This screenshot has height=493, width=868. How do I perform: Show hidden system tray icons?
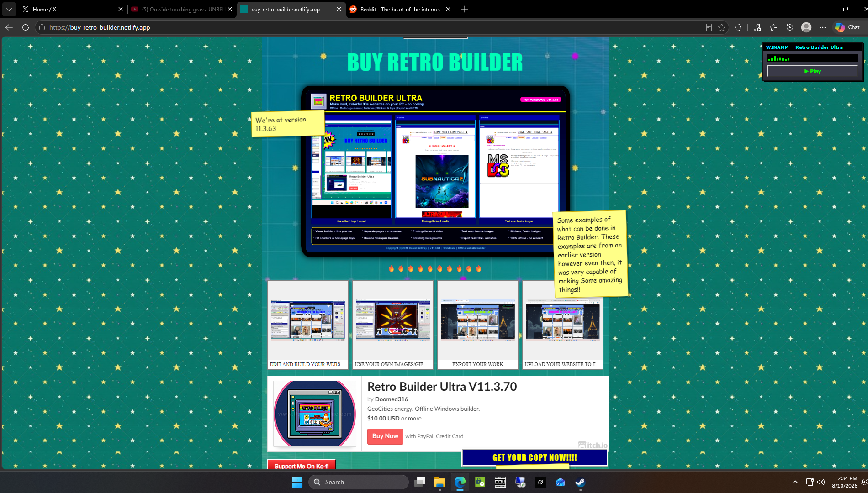pyautogui.click(x=795, y=482)
